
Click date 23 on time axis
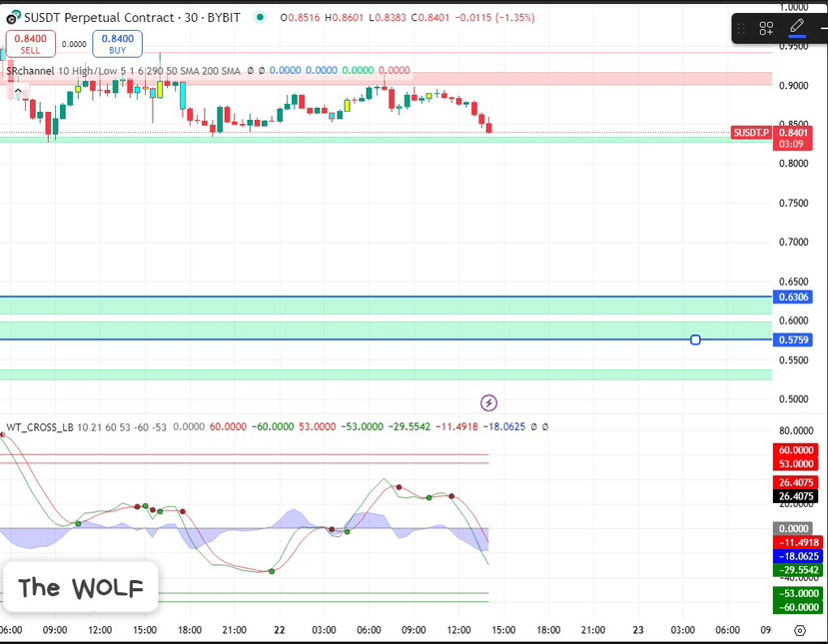(638, 630)
